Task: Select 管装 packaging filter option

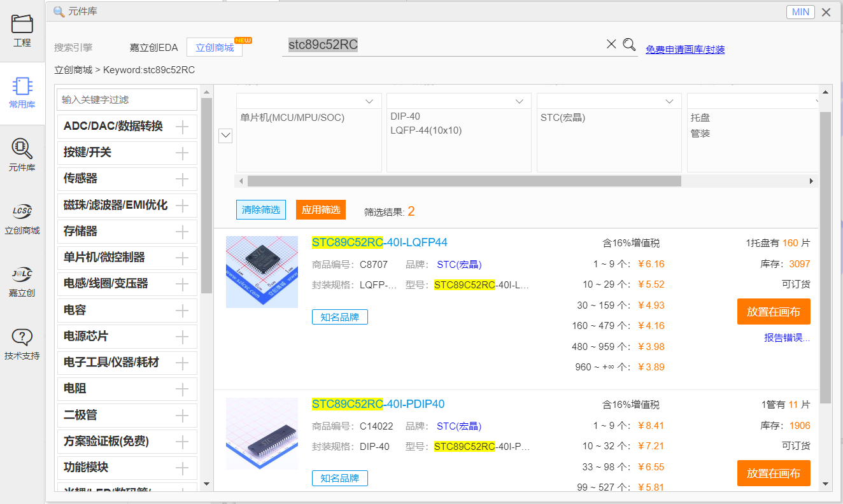Action: [700, 134]
